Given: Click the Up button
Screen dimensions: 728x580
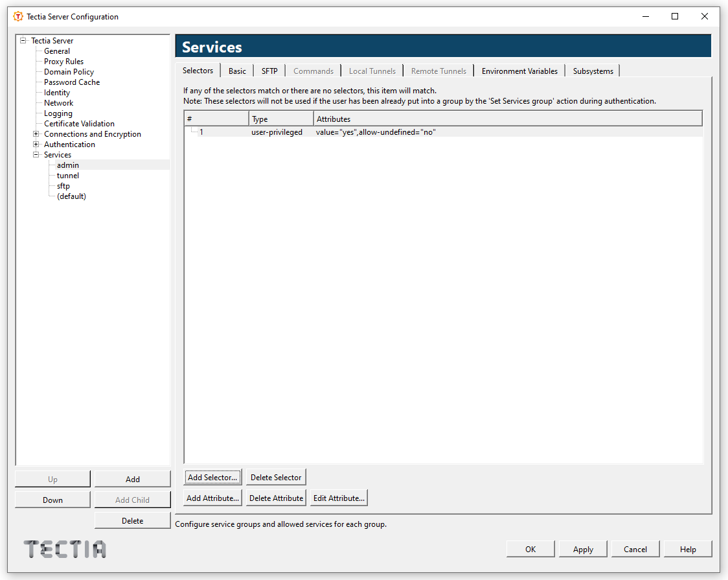Looking at the screenshot, I should tap(52, 480).
